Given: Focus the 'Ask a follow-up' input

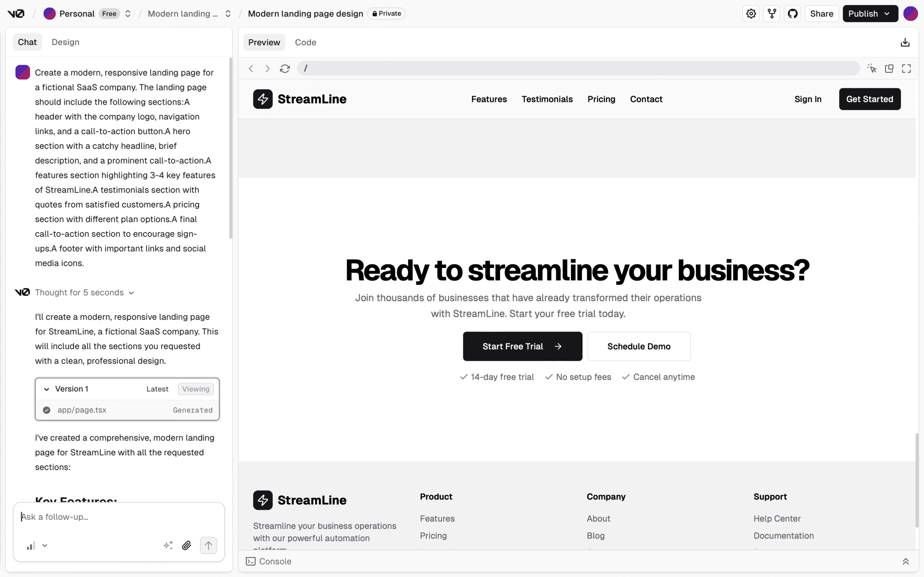Looking at the screenshot, I should coord(118,517).
